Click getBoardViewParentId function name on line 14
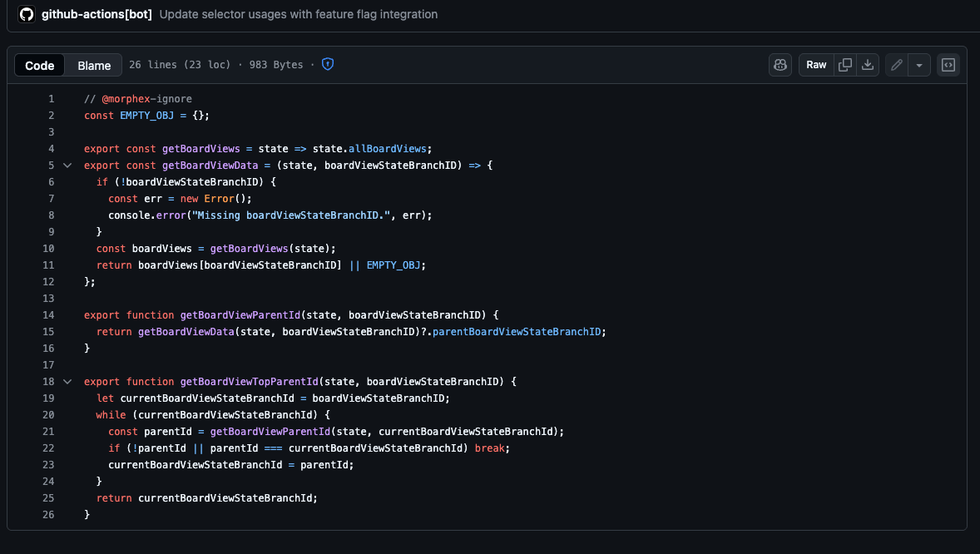 tap(240, 315)
